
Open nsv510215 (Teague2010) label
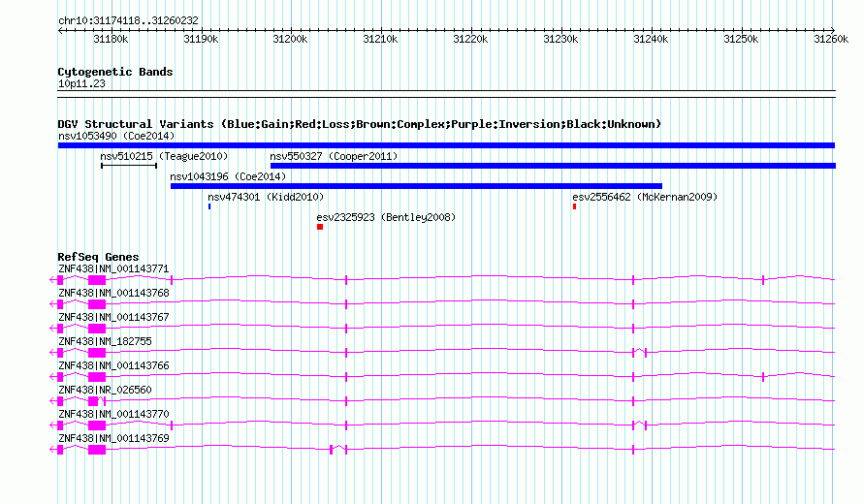(x=164, y=156)
